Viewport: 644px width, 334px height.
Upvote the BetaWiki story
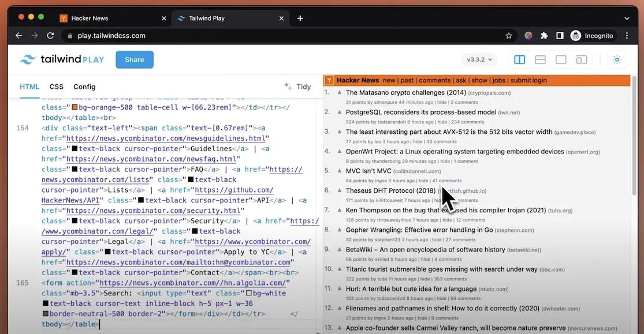pyautogui.click(x=340, y=249)
